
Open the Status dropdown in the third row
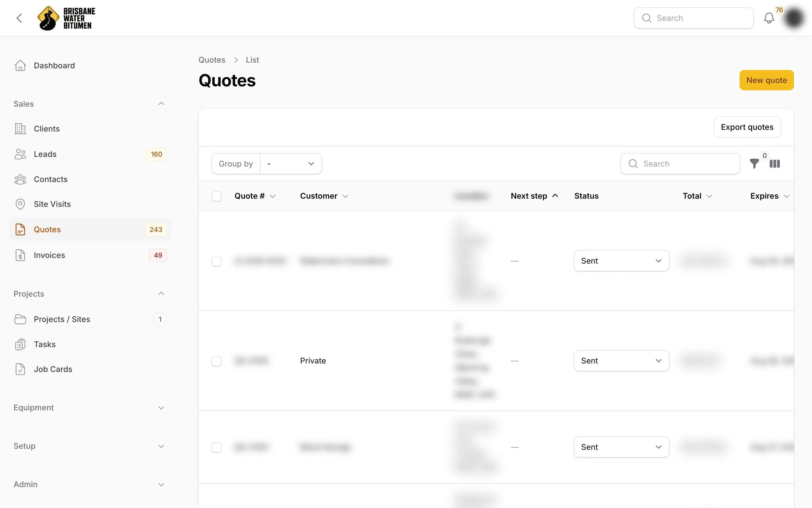tap(621, 447)
